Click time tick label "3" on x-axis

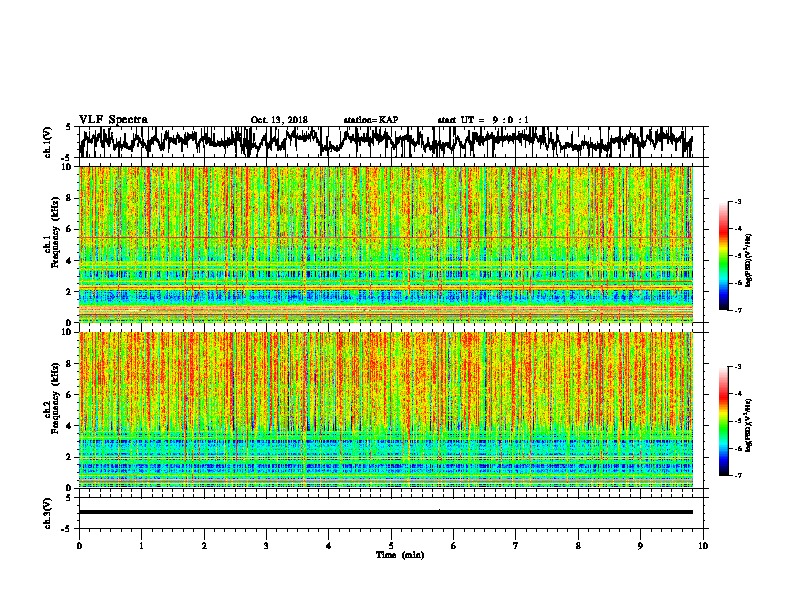point(266,546)
